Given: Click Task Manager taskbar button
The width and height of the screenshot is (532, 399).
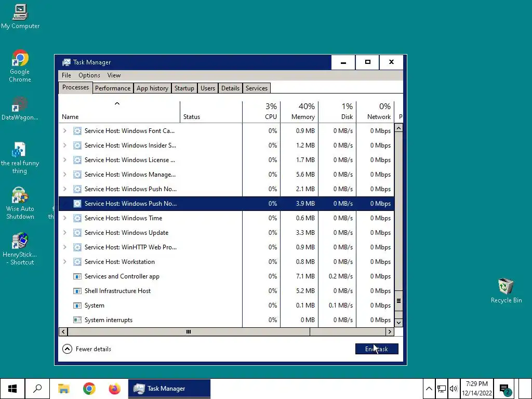Looking at the screenshot, I should pyautogui.click(x=169, y=389).
